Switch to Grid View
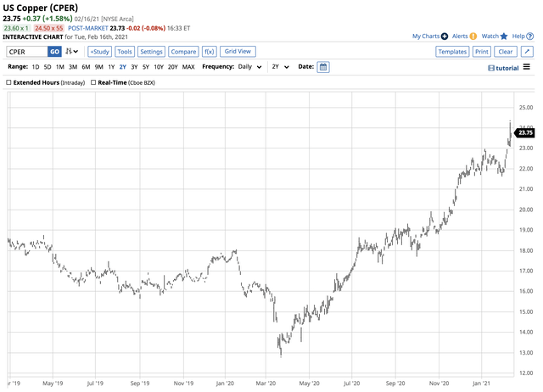 click(238, 51)
